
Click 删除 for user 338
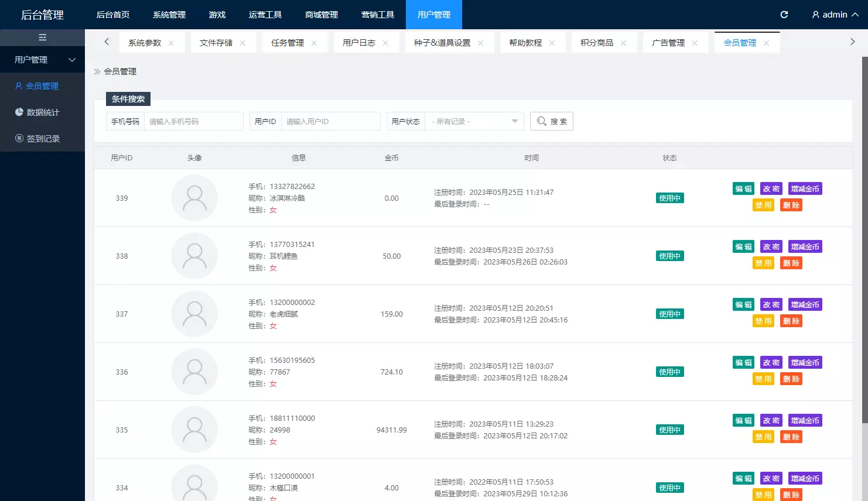click(x=791, y=263)
